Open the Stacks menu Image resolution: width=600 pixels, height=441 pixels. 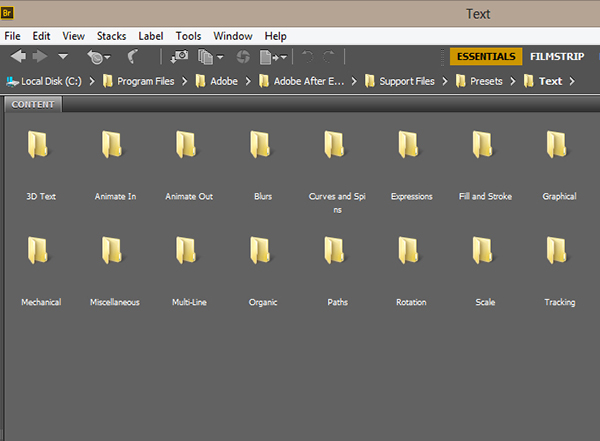(110, 36)
